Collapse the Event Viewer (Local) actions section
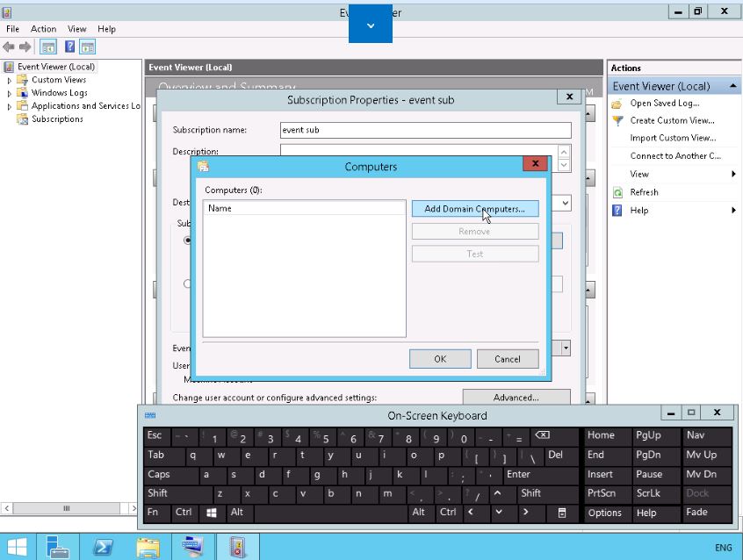 pyautogui.click(x=731, y=86)
